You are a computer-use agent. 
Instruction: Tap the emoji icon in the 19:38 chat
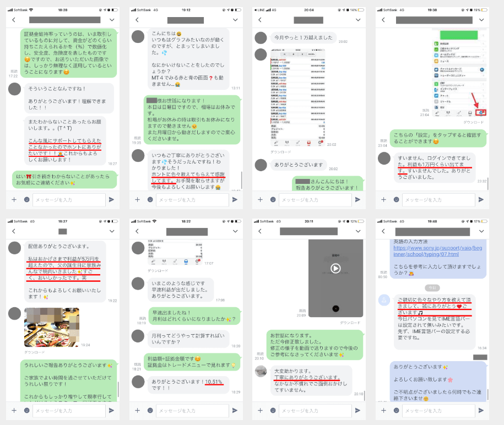(396, 199)
